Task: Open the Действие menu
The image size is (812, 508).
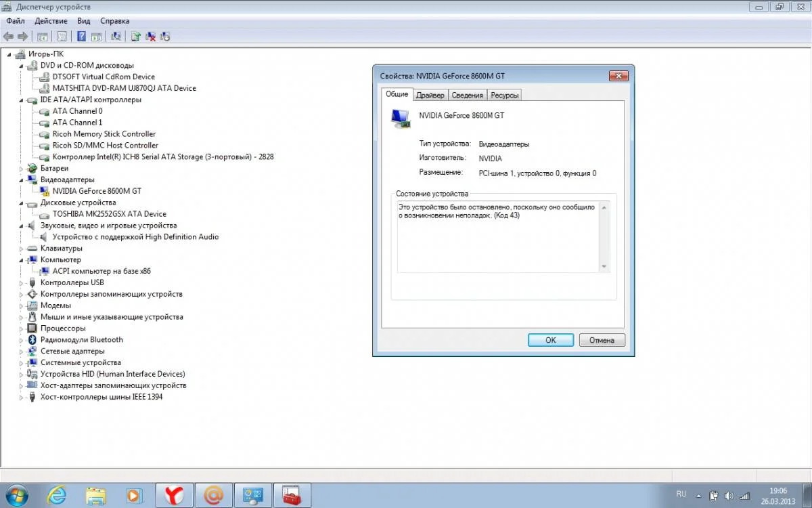Action: pos(51,21)
